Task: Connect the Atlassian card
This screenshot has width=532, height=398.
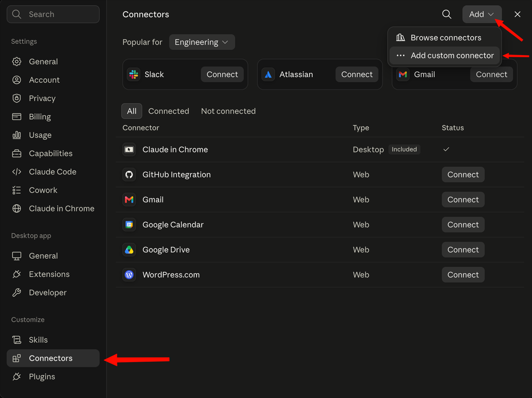Action: pos(356,74)
